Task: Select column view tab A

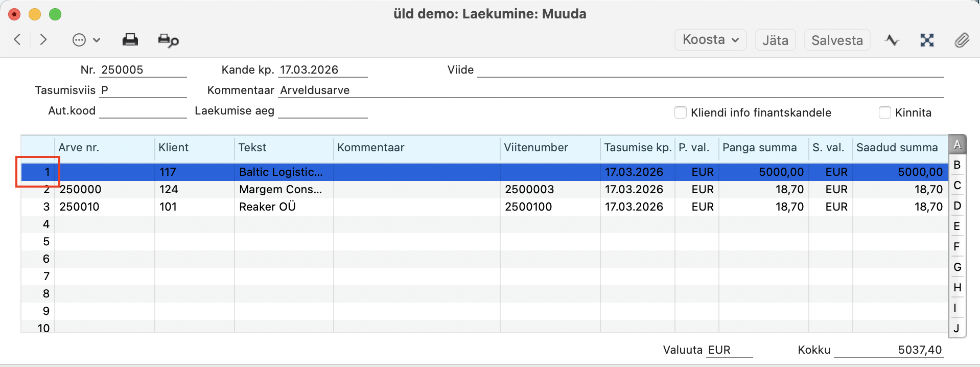Action: 957,145
